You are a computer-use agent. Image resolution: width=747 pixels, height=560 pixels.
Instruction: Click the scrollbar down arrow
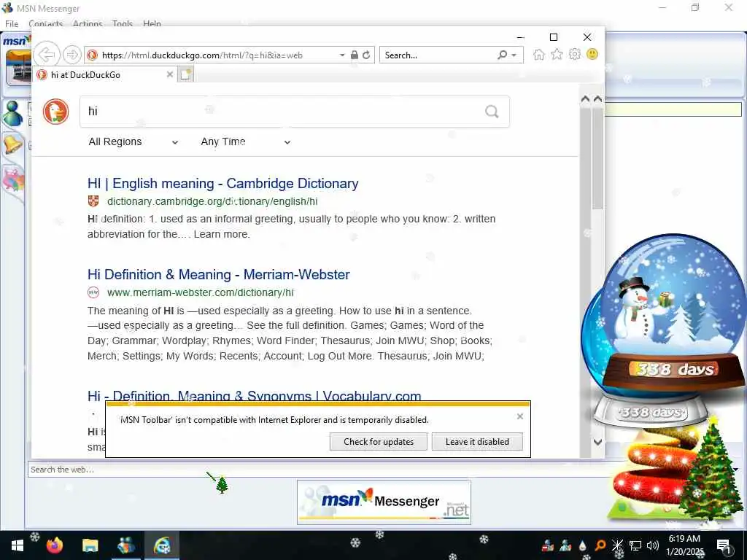tap(597, 442)
